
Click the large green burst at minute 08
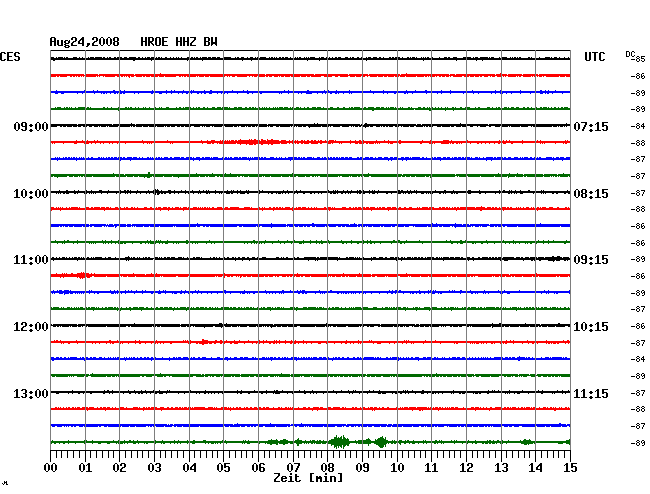pyautogui.click(x=340, y=442)
